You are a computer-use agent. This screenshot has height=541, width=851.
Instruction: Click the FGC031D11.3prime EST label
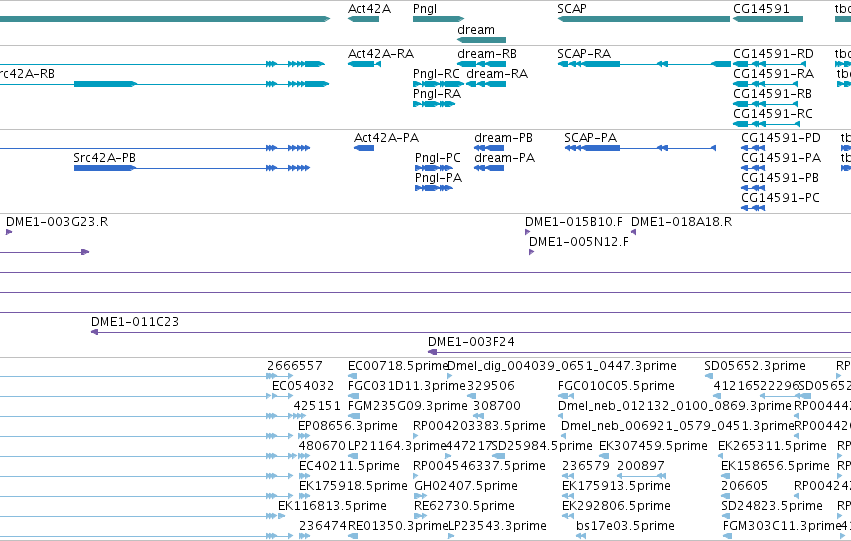point(407,386)
